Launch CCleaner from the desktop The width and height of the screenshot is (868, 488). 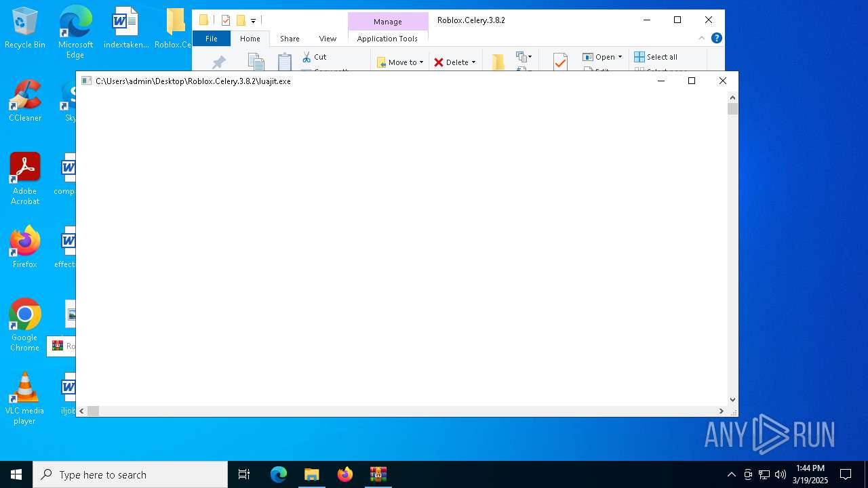(x=25, y=101)
